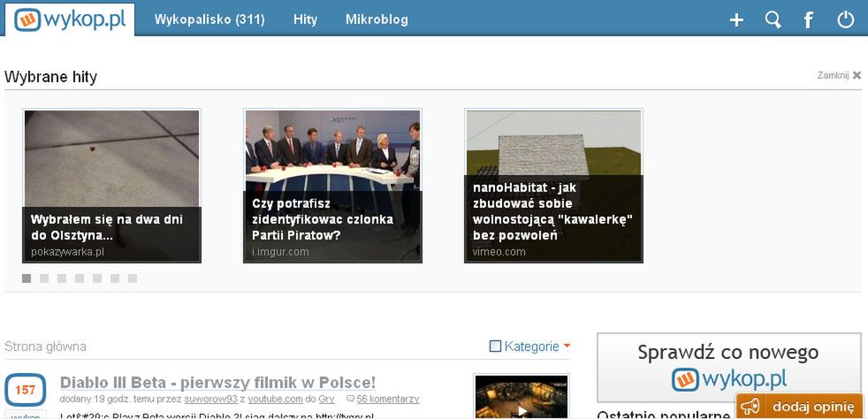Click the dodaj opinię feedback button
This screenshot has height=419, width=868.
799,407
